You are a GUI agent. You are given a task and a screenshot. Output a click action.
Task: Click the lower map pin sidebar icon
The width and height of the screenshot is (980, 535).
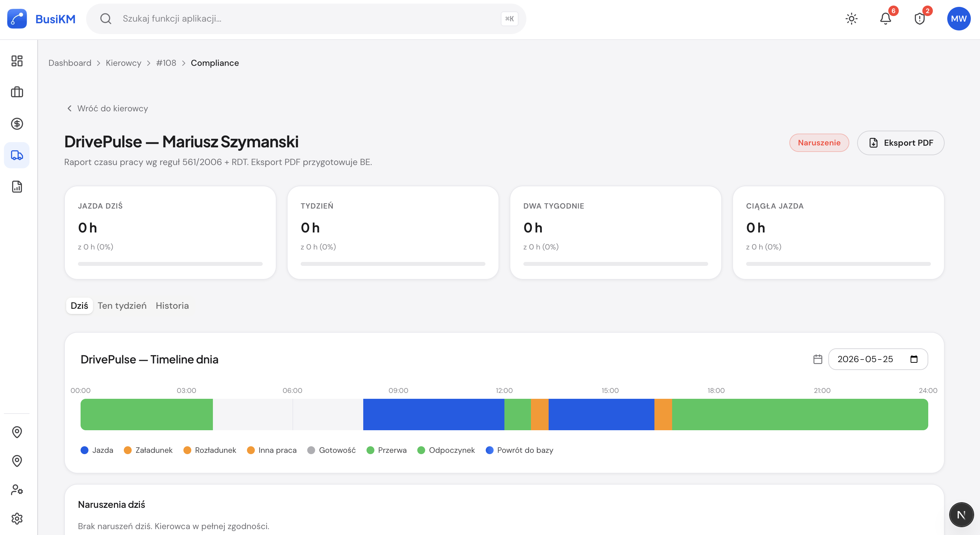coord(17,461)
